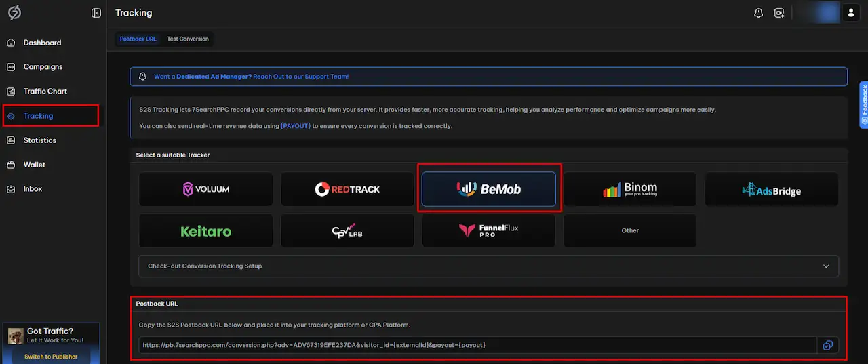Click the bell icon in the Ad Manager banner

(x=142, y=77)
